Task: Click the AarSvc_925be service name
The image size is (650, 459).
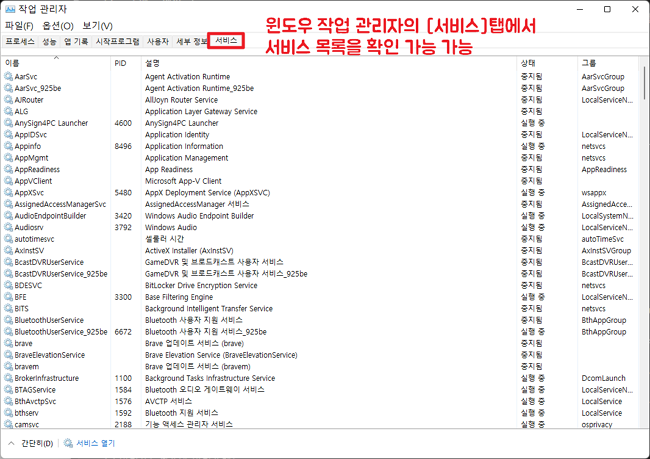Action: tap(38, 88)
